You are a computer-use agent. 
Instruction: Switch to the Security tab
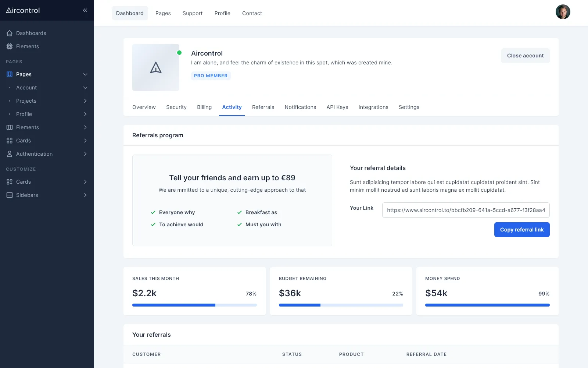pyautogui.click(x=176, y=107)
